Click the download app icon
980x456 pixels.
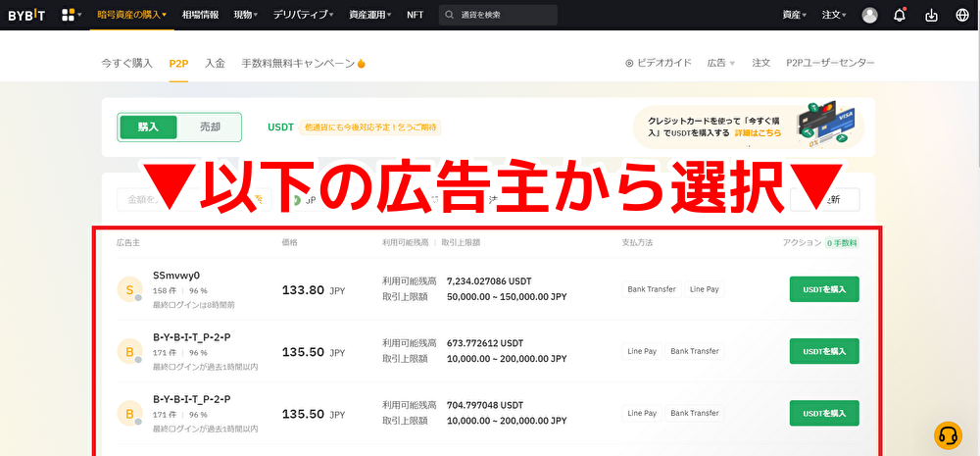click(x=931, y=15)
